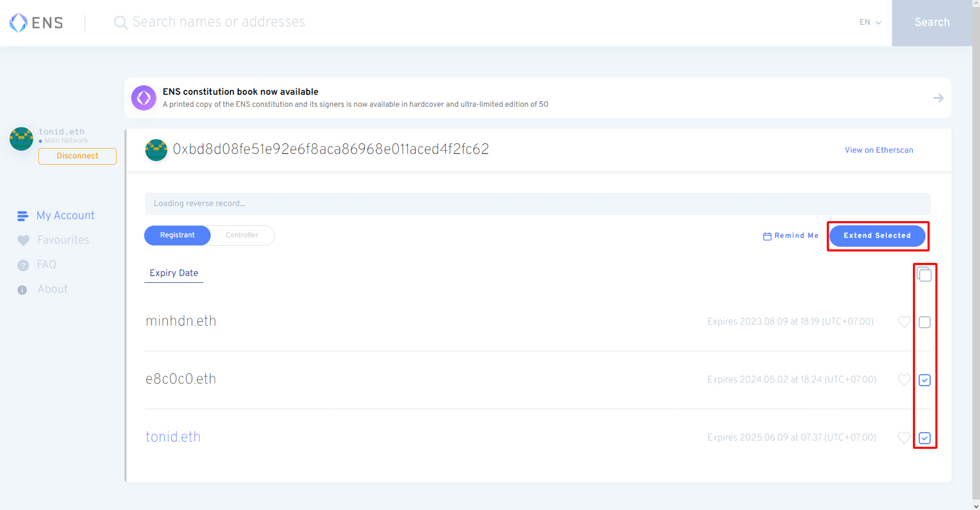Toggle the select-all names checkbox
Screen dimensions: 980x510
tap(924, 275)
